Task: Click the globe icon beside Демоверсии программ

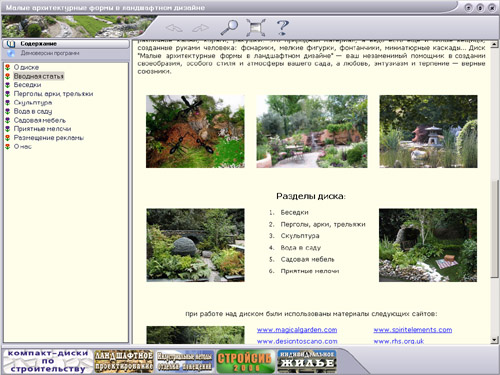Action: [11, 53]
